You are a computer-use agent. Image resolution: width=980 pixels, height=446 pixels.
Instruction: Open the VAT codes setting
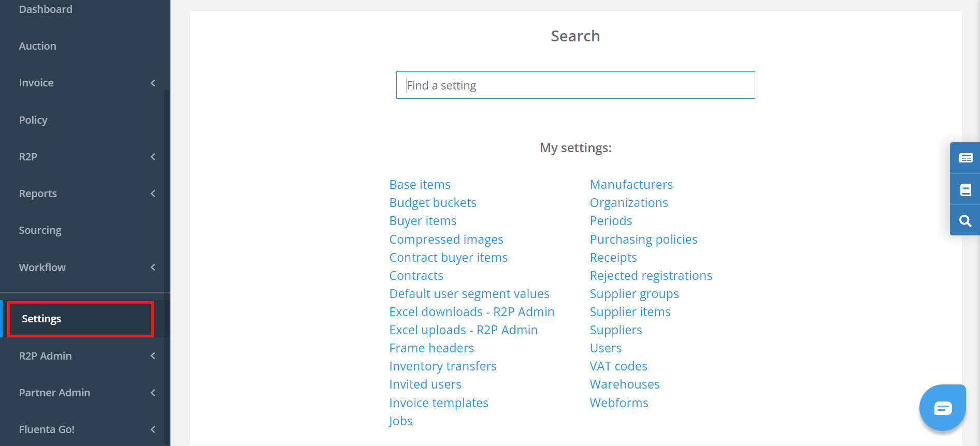tap(618, 366)
